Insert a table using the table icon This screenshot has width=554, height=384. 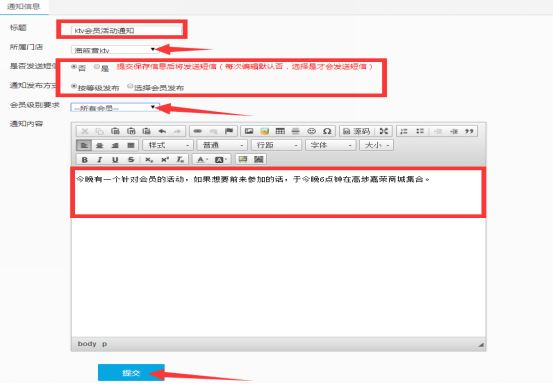pyautogui.click(x=280, y=131)
